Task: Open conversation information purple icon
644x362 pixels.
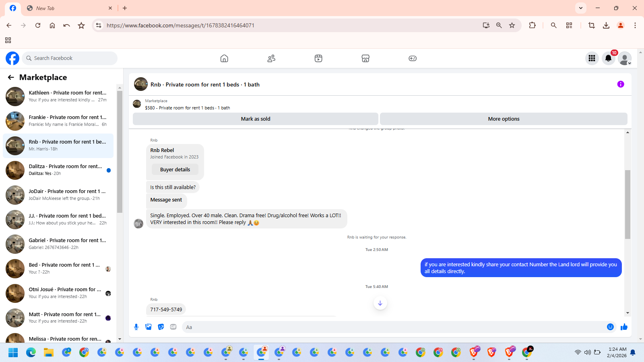Action: tap(621, 84)
